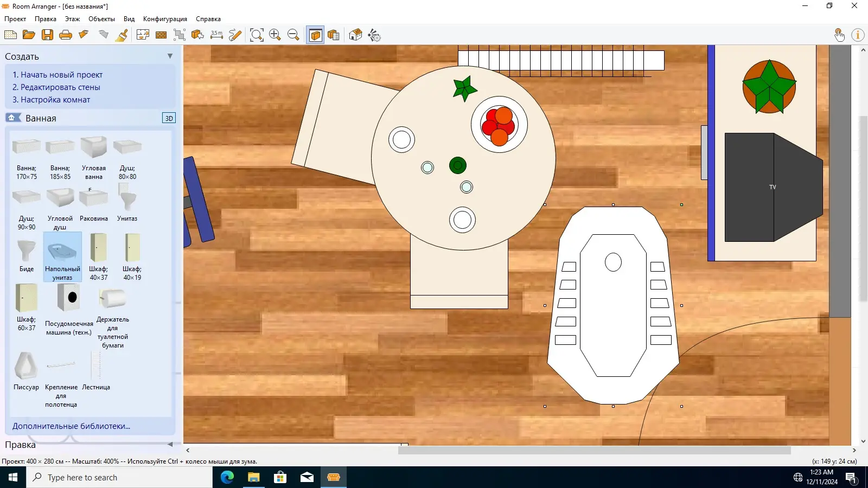This screenshot has height=488, width=868.
Task: Click the resize selection toolbar icon
Action: click(x=180, y=35)
